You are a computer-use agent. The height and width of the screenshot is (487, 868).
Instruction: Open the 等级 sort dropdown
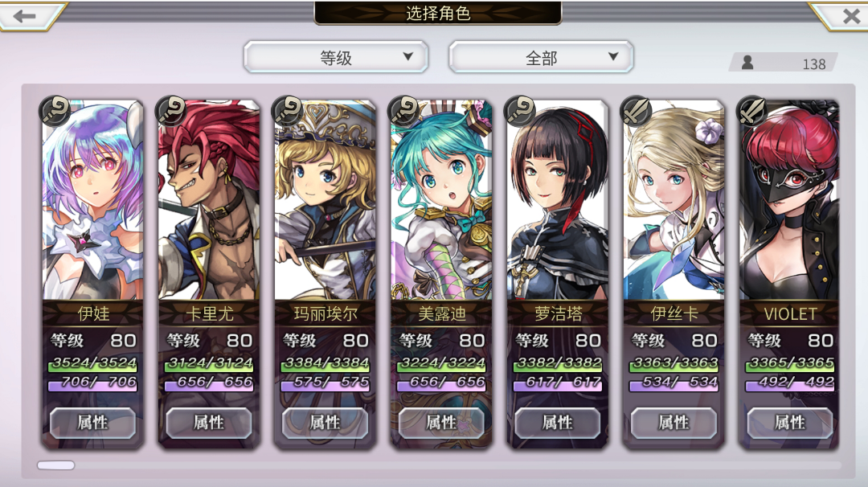click(336, 57)
